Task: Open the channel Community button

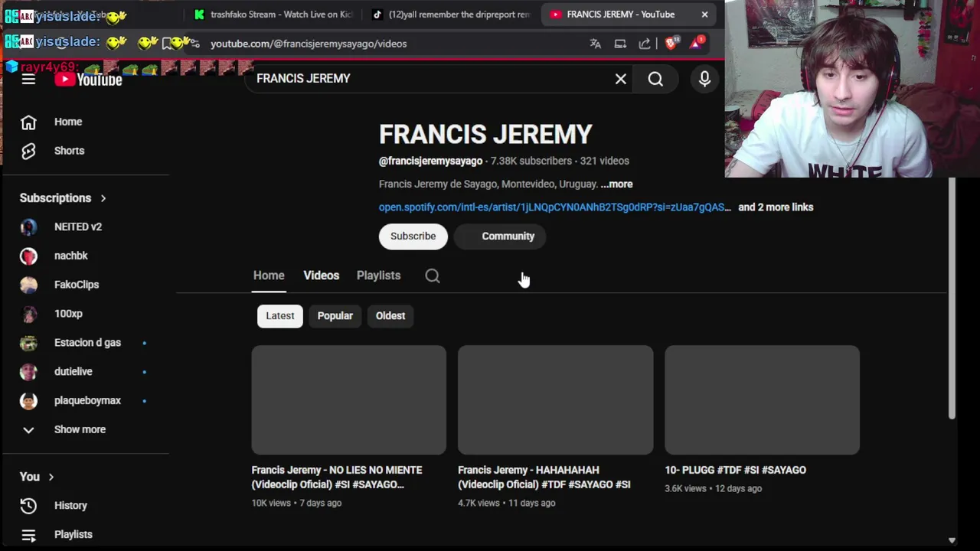Action: click(x=500, y=236)
